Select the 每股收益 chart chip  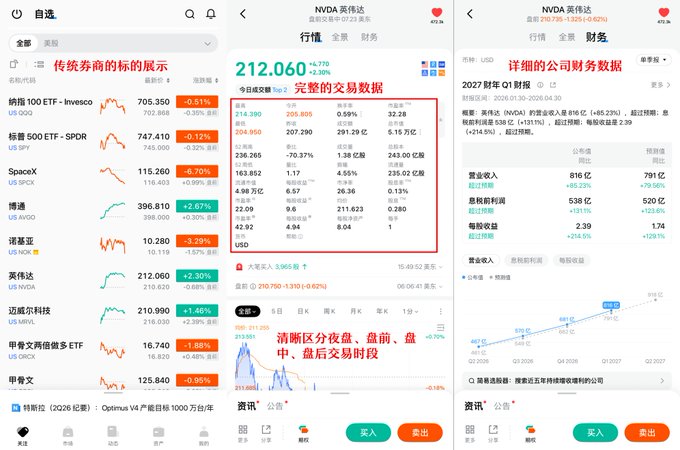click(x=572, y=260)
